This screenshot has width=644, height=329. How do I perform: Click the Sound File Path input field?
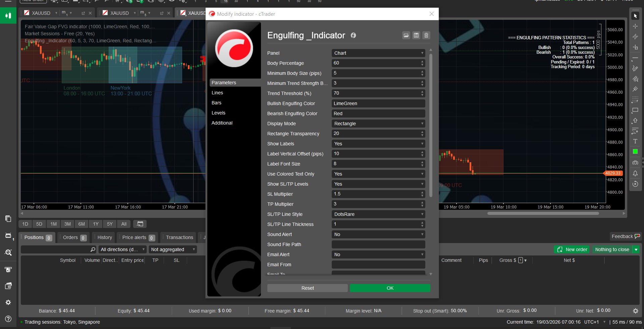378,244
